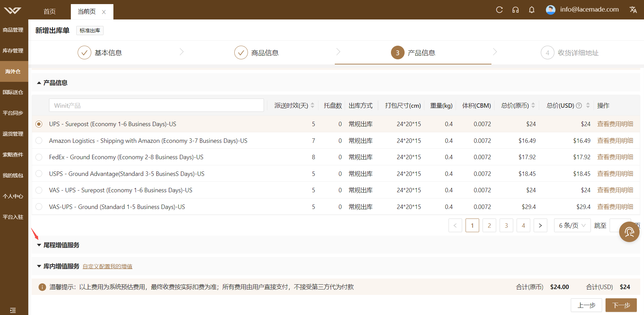Sort by 总价(原币) column
Screen dimensions: 644x315
tap(533, 106)
